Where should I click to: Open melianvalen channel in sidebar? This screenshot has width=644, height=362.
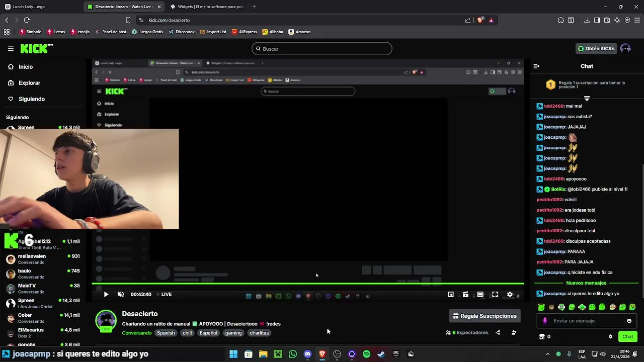[x=43, y=259]
